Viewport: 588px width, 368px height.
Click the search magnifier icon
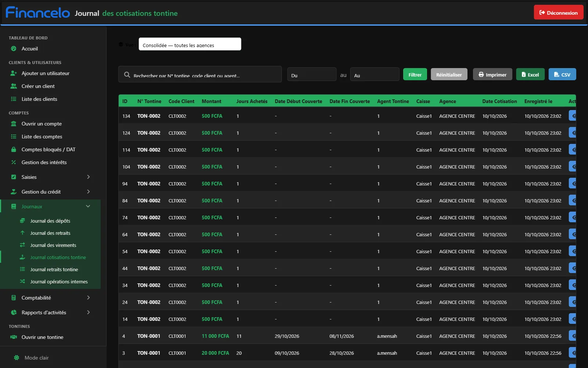click(127, 75)
